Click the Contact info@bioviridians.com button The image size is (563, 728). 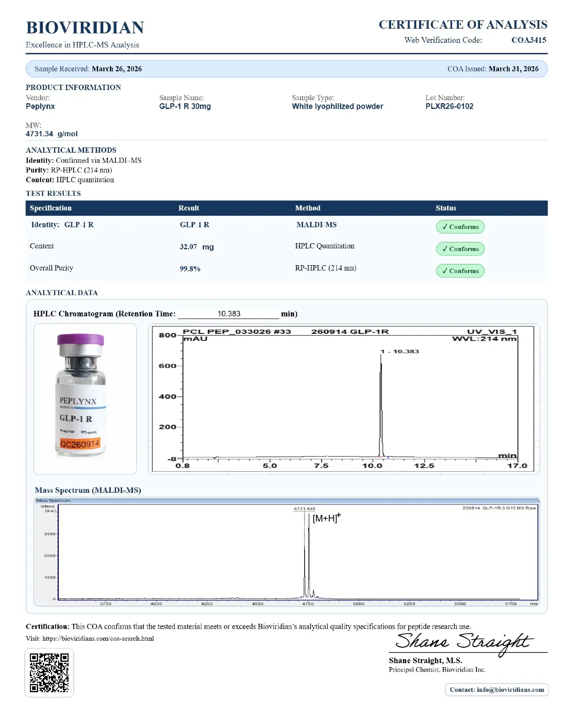pos(496,690)
